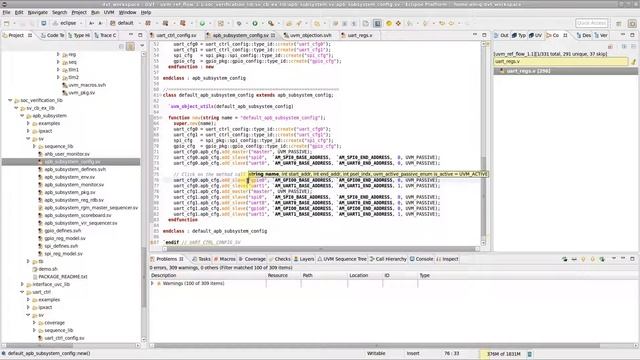Image resolution: width=640 pixels, height=360 pixels.
Task: Open the Search menu
Action: (x=59, y=12)
